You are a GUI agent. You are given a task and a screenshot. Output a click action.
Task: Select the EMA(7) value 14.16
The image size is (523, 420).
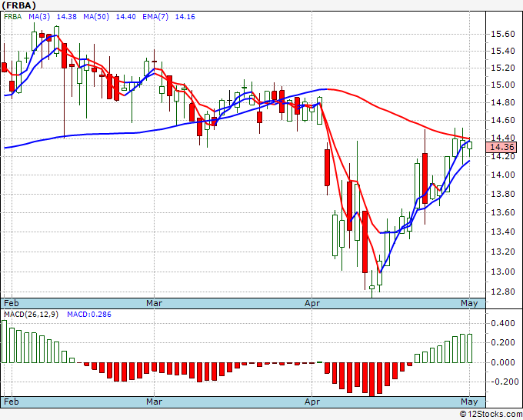tap(185, 17)
